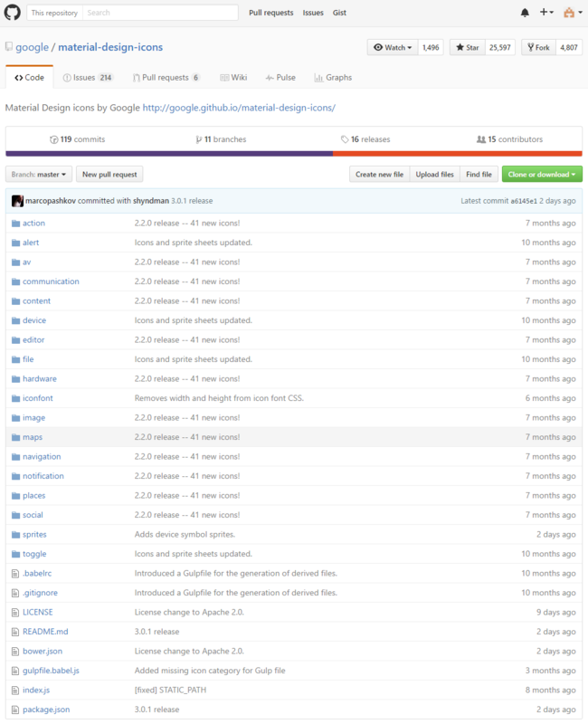This screenshot has width=588, height=724.
Task: Open the google owner link
Action: tap(32, 47)
